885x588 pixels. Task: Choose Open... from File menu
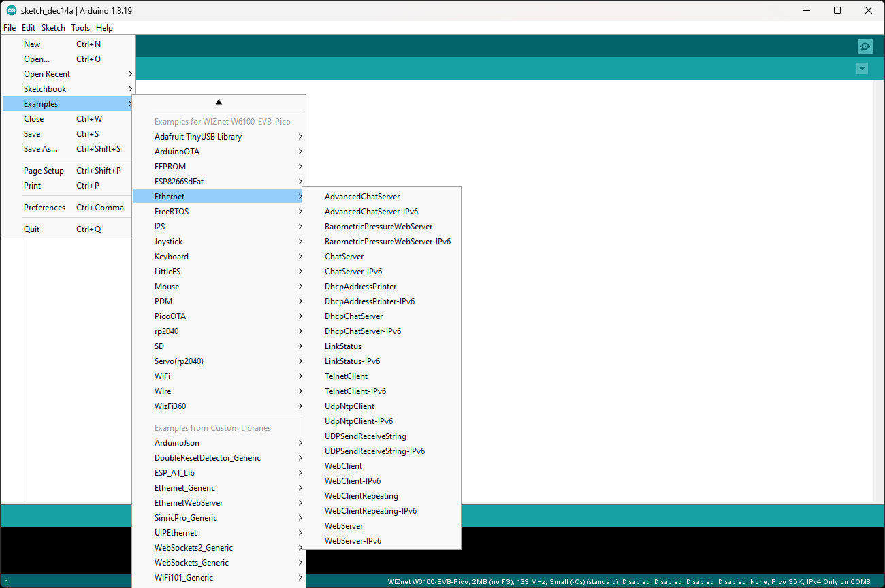coord(68,59)
